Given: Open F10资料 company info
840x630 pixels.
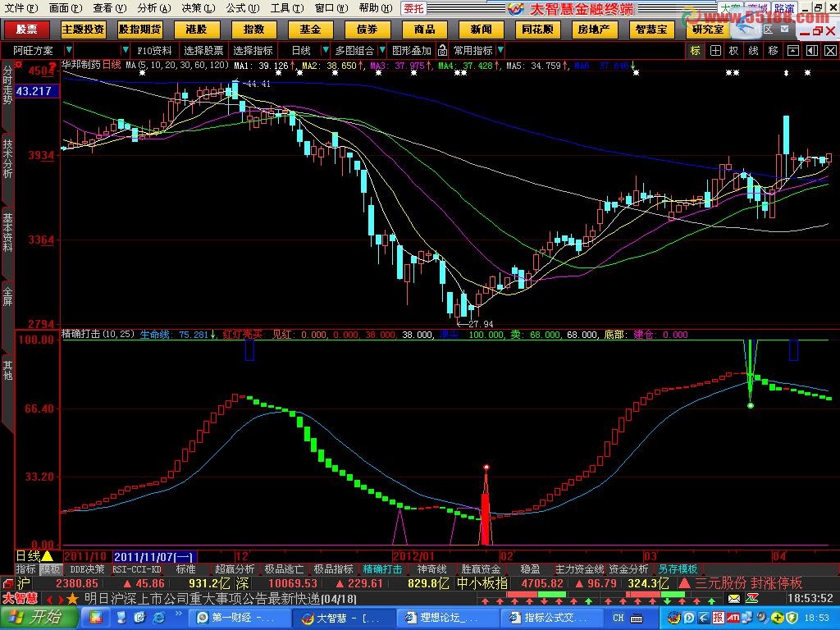Looking at the screenshot, I should tap(154, 51).
